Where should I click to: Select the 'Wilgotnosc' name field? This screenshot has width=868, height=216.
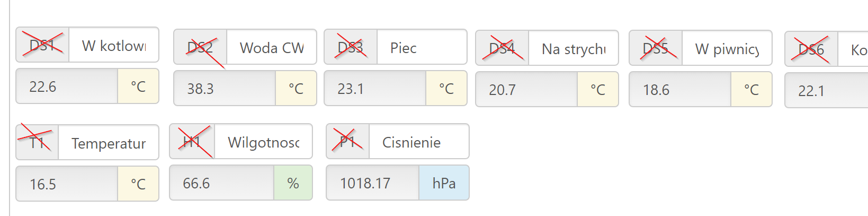(x=263, y=142)
